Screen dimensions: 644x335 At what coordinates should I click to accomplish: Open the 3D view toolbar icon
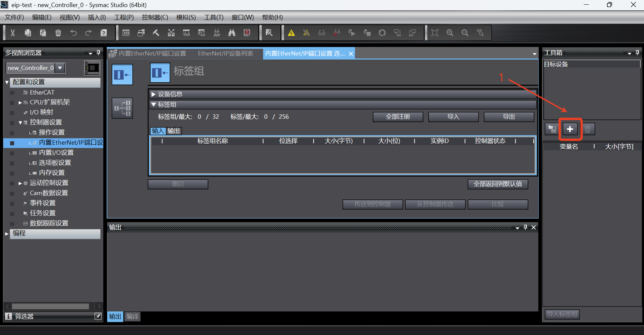(126, 33)
